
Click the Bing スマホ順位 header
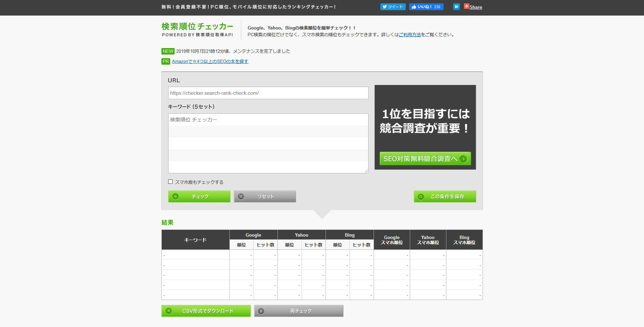tap(464, 240)
